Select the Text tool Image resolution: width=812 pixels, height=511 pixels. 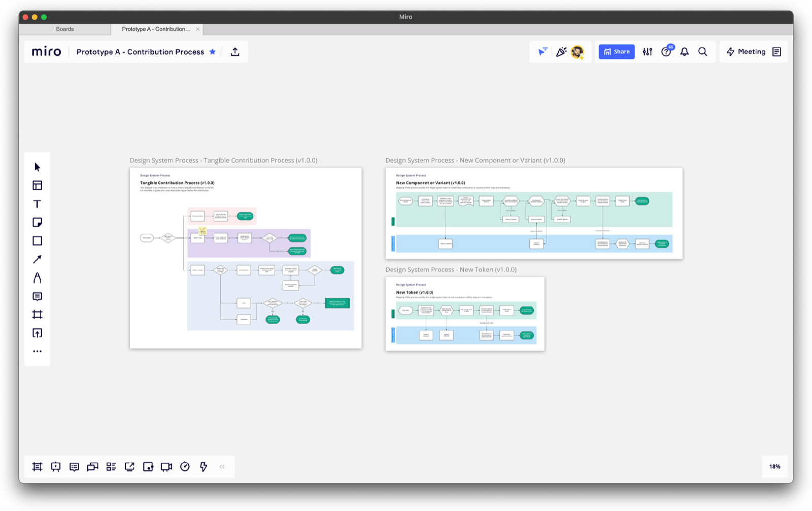37,204
